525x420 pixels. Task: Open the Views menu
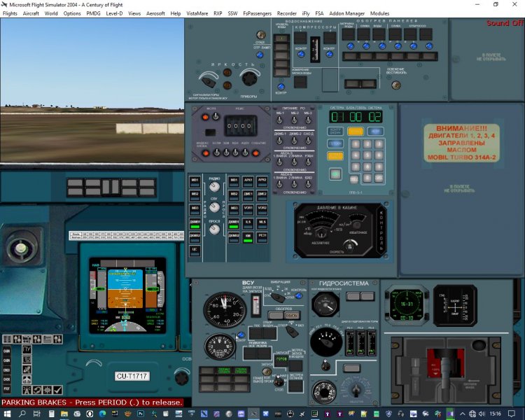134,13
